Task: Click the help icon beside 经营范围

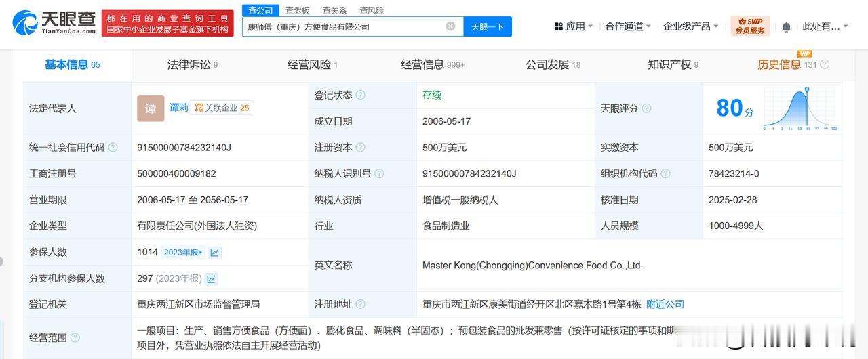Action: (75, 337)
